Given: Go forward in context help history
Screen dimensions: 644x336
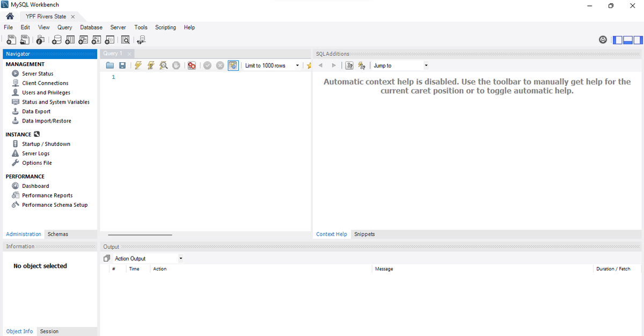Looking at the screenshot, I should point(334,65).
